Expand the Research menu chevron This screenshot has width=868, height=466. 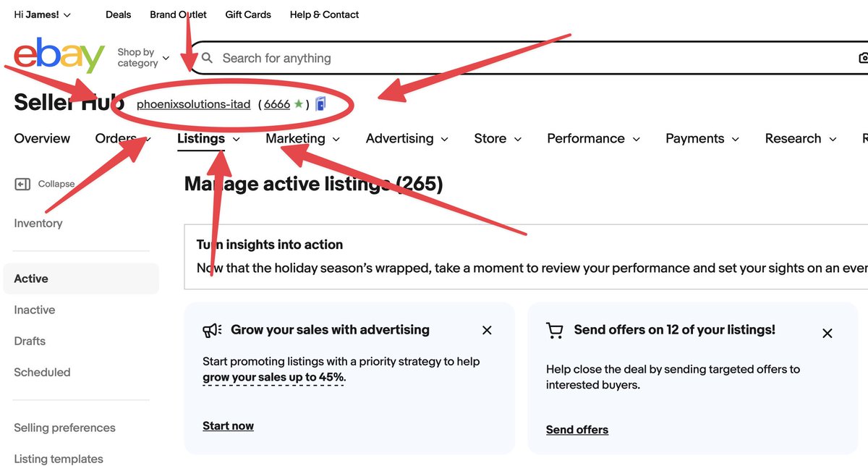(833, 139)
